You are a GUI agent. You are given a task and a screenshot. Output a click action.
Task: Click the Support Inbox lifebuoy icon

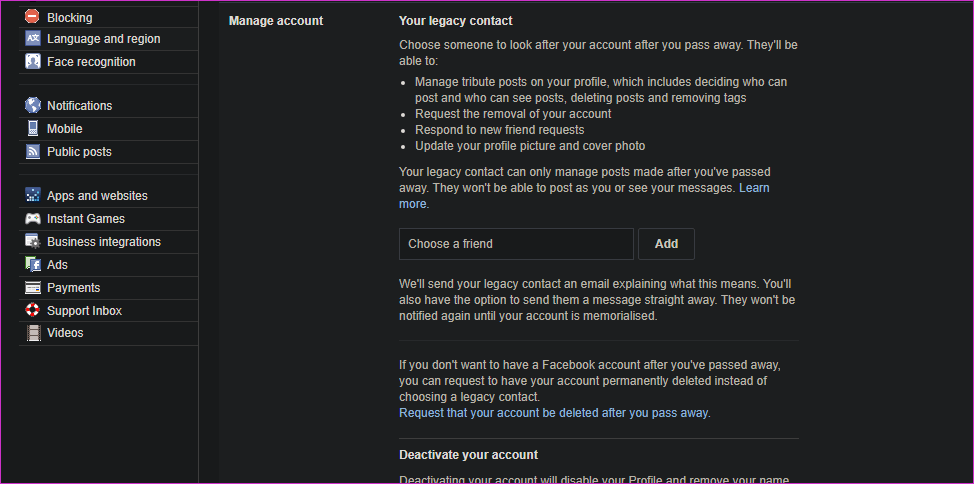coord(32,310)
